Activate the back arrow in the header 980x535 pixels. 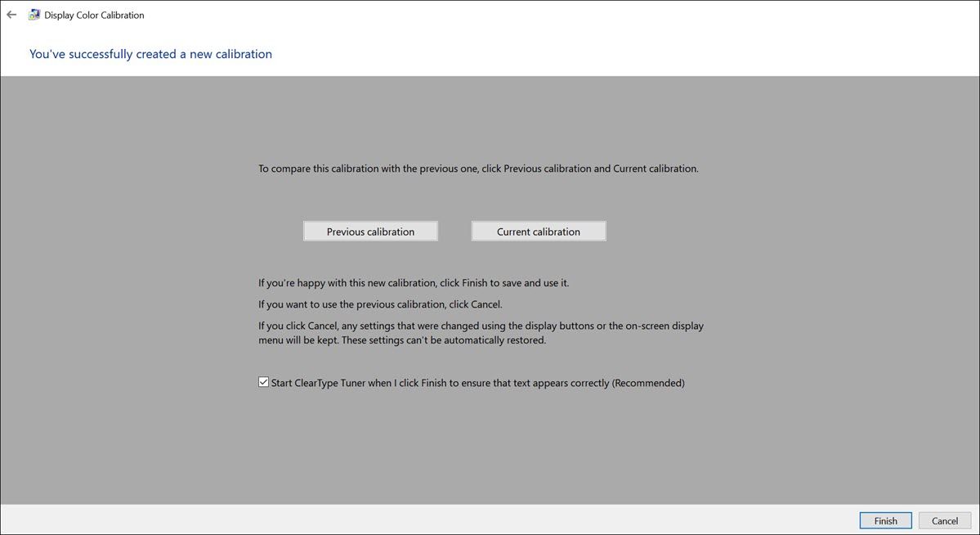point(11,14)
